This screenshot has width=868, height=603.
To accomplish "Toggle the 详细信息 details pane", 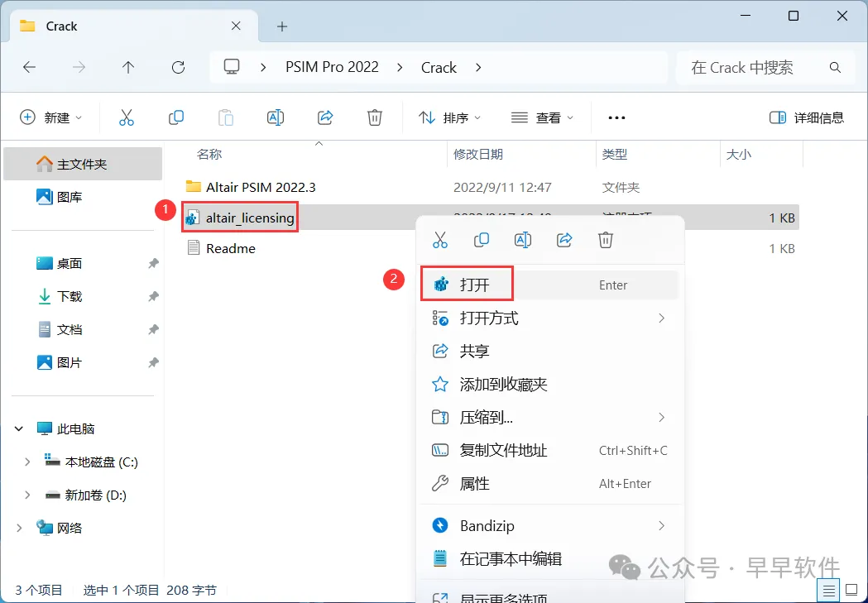I will [x=807, y=117].
